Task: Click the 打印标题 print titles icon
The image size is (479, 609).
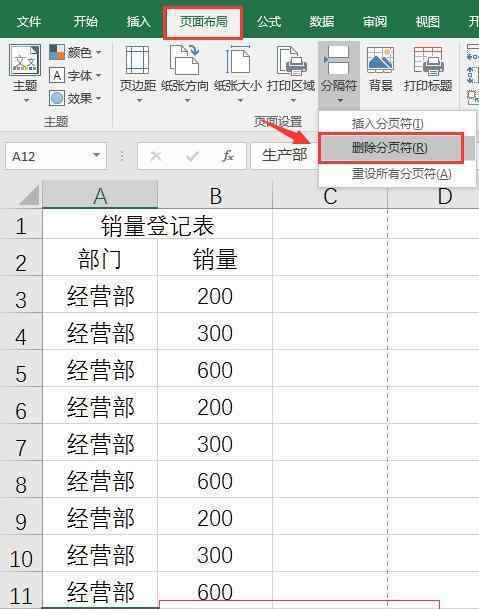Action: [428, 60]
